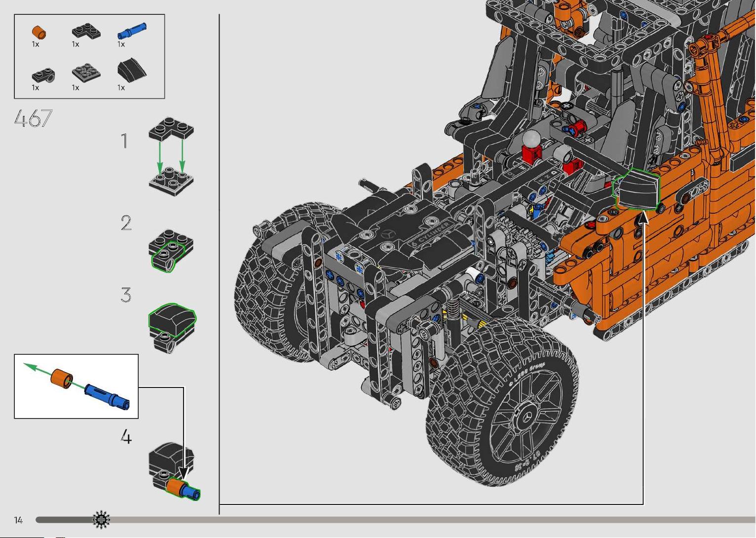Click the sub-step 4 finished sub-assembly image

174,471
